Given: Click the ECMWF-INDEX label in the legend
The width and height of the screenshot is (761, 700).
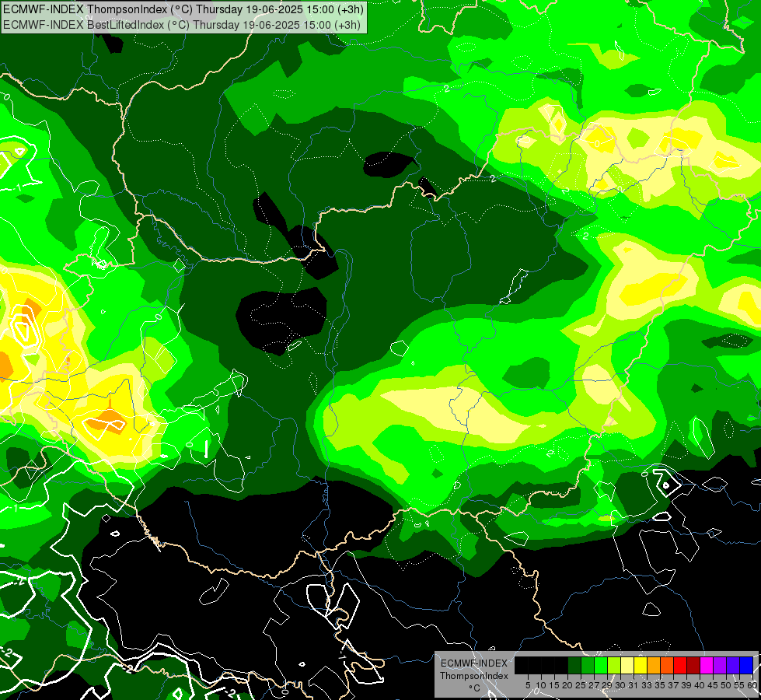Looking at the screenshot, I should tap(474, 663).
